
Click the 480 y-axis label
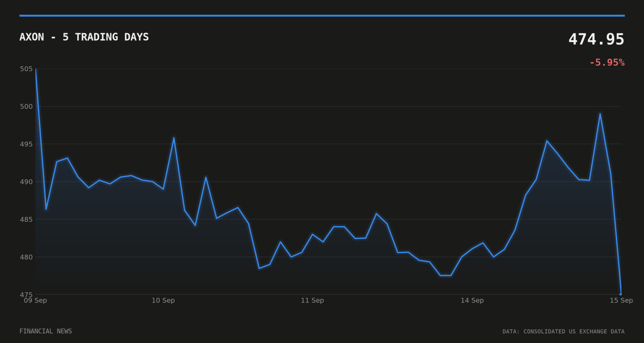click(26, 257)
